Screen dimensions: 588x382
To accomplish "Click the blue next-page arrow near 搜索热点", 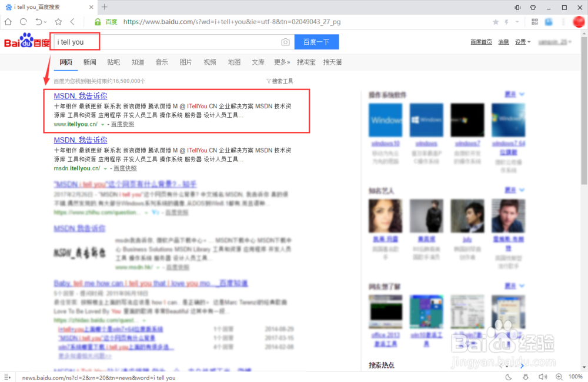I will coord(522,366).
